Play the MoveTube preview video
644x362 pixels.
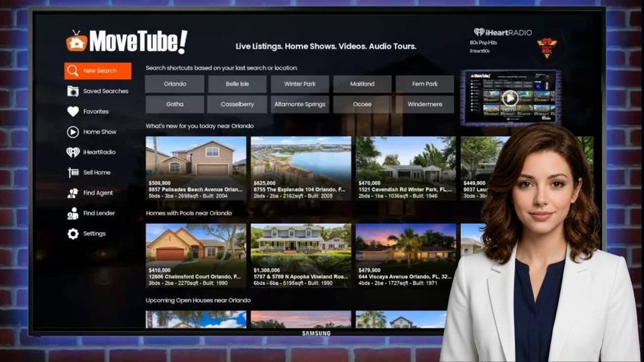tap(510, 98)
